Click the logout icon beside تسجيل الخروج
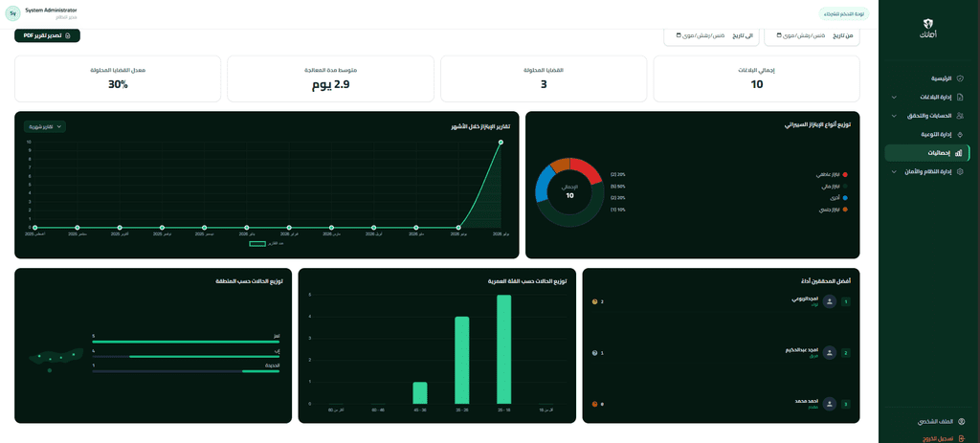This screenshot has height=443, width=980. (x=961, y=438)
